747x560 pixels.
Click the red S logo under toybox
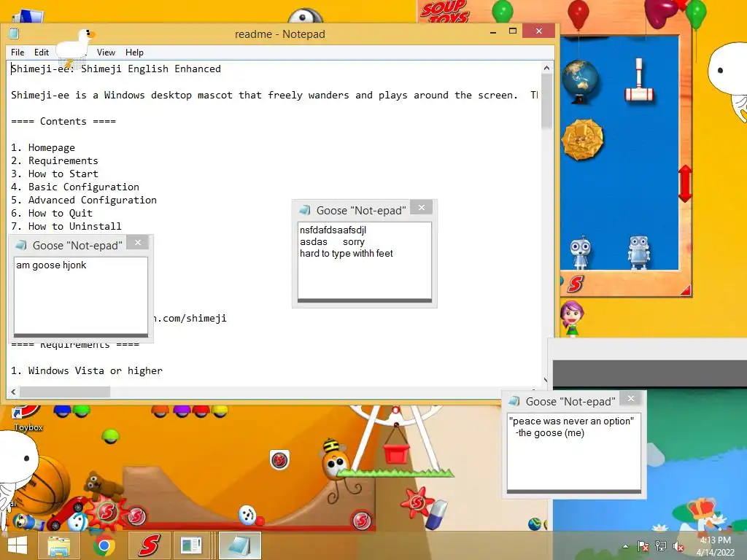pos(576,284)
